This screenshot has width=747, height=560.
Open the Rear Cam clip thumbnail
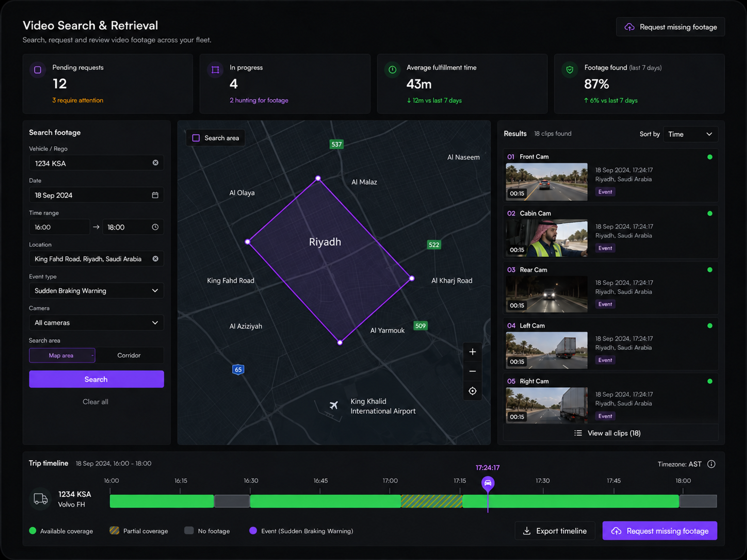tap(547, 294)
